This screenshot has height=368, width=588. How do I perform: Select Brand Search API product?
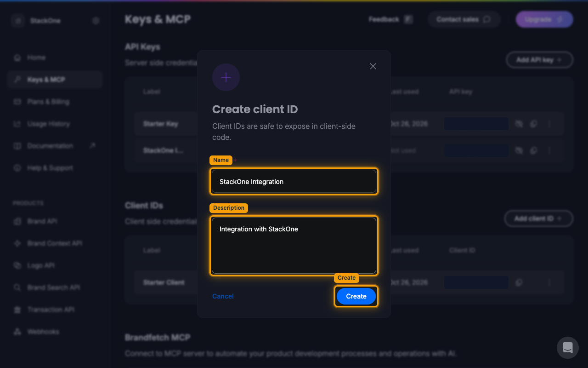click(x=55, y=287)
